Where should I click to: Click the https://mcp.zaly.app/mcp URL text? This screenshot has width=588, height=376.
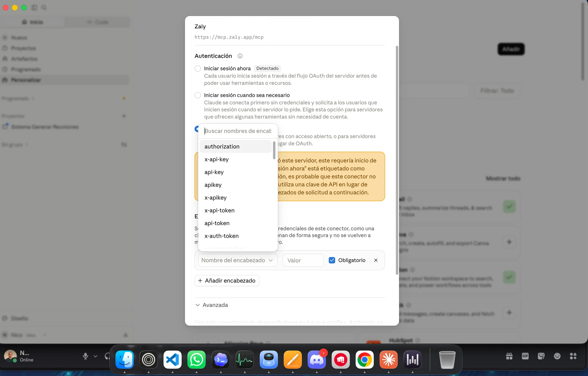click(x=229, y=37)
